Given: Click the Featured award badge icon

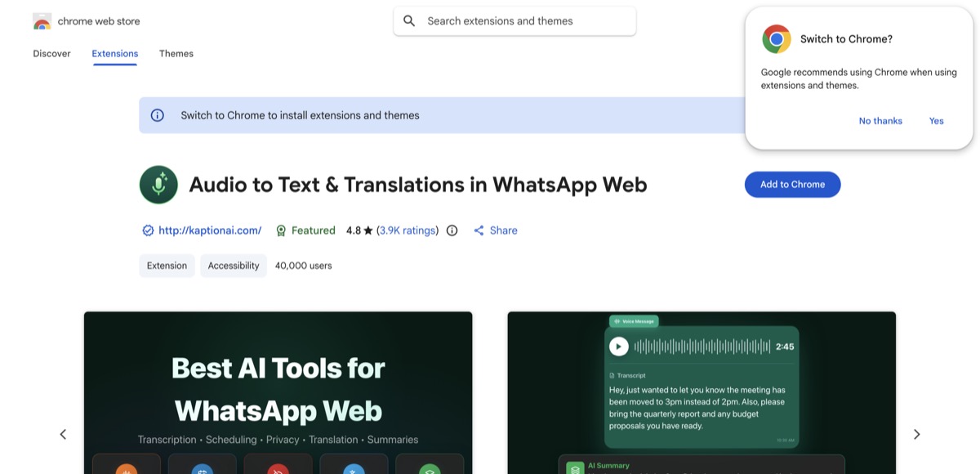Looking at the screenshot, I should [281, 230].
